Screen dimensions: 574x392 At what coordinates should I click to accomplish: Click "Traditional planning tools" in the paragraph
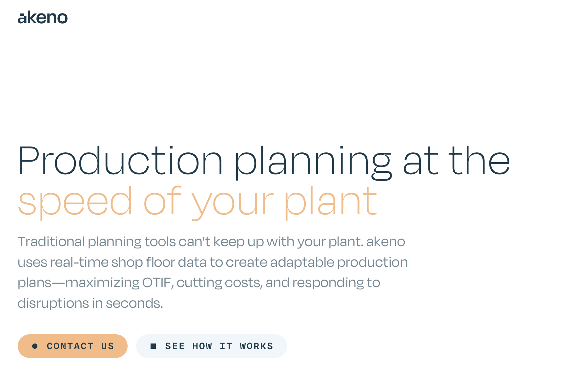(97, 242)
